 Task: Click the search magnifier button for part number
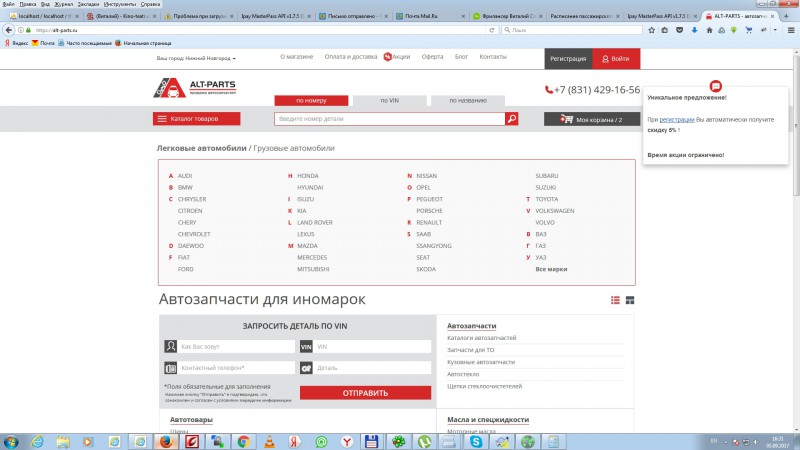(511, 119)
